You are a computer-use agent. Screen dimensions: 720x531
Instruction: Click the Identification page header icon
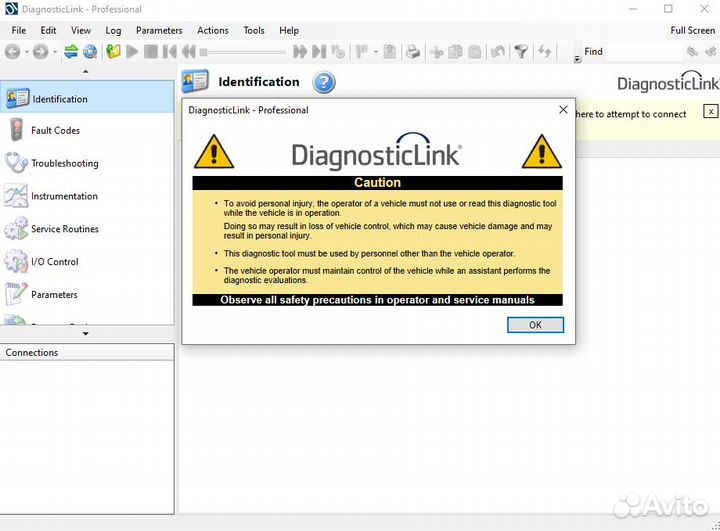[x=195, y=81]
